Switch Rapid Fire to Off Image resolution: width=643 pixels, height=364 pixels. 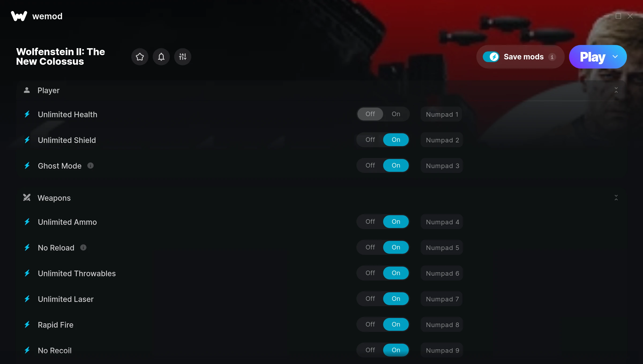[x=370, y=324]
